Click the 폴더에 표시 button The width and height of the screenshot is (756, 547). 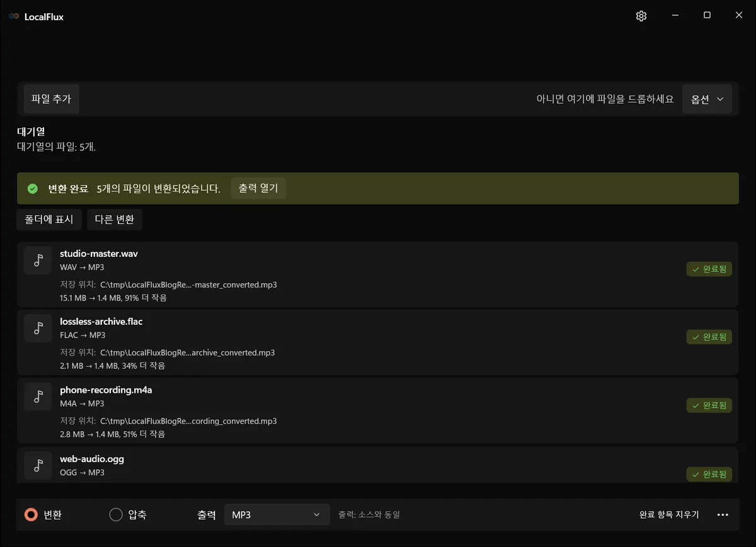[49, 219]
